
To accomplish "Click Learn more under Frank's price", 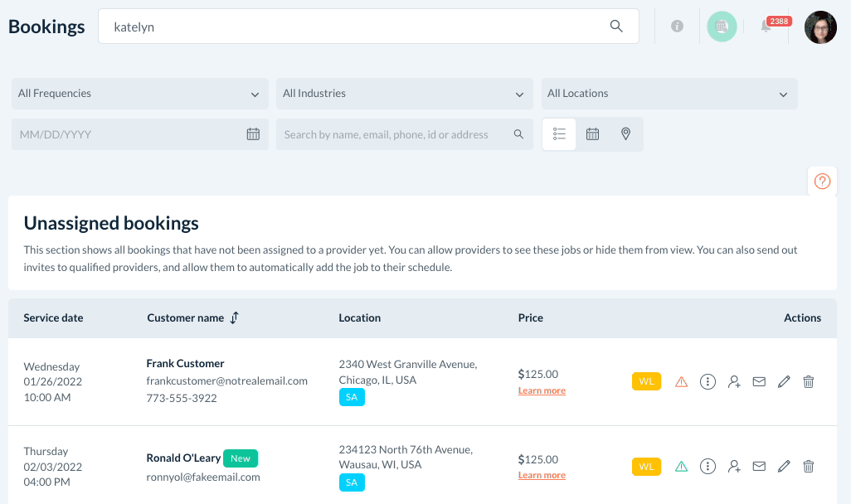I will (542, 390).
